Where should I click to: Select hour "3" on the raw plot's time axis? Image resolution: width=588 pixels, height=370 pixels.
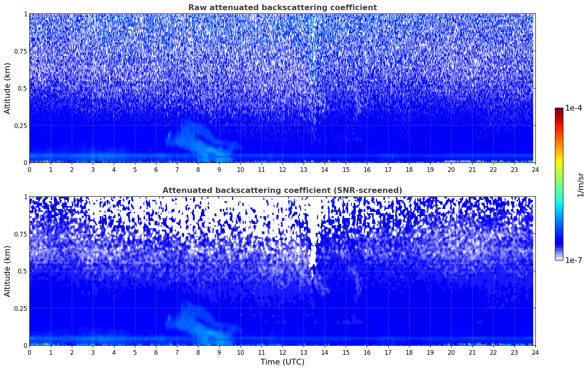point(93,169)
